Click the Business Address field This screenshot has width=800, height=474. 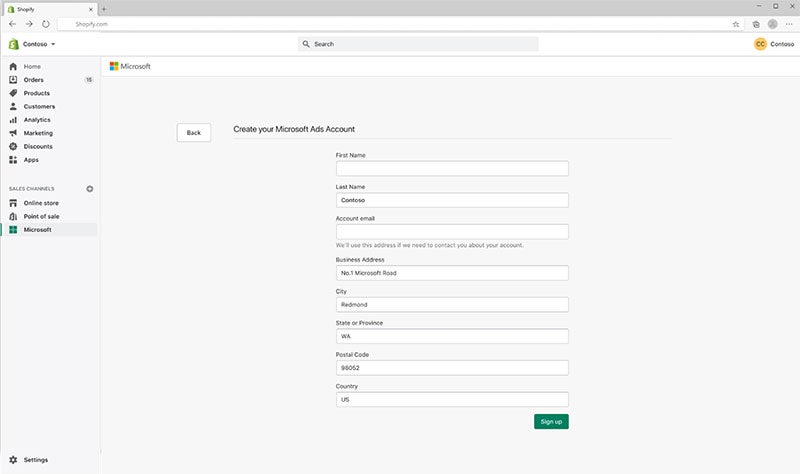coord(452,273)
